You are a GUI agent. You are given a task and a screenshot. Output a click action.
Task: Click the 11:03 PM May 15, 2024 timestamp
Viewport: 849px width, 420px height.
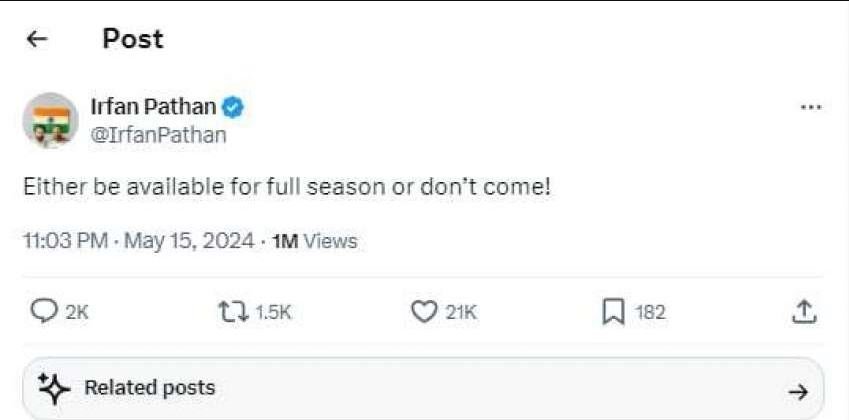coord(137,241)
